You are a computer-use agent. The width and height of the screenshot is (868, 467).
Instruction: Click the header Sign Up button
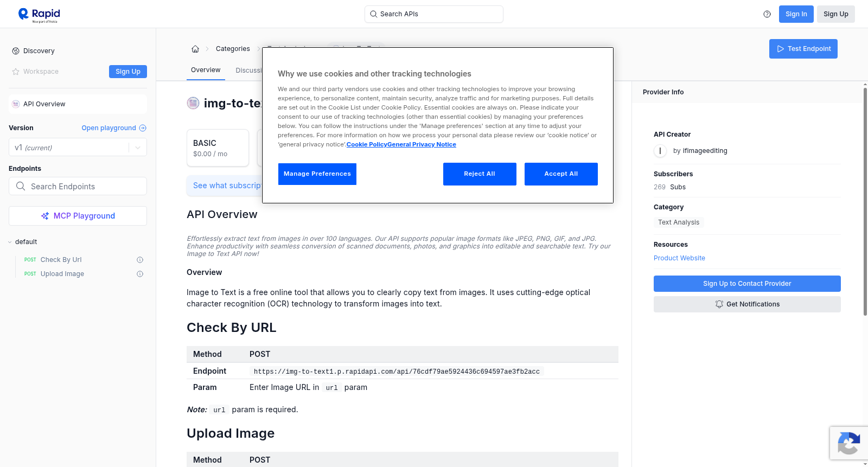coord(836,14)
